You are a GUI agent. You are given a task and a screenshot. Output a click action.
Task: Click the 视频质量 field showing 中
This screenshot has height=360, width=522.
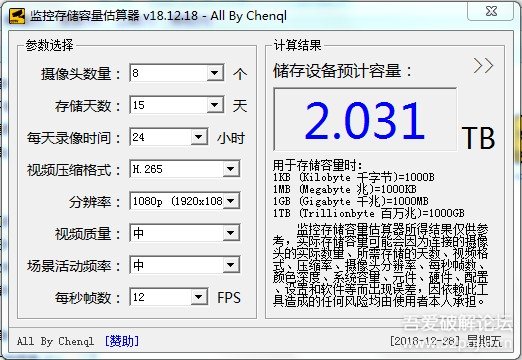tap(184, 233)
